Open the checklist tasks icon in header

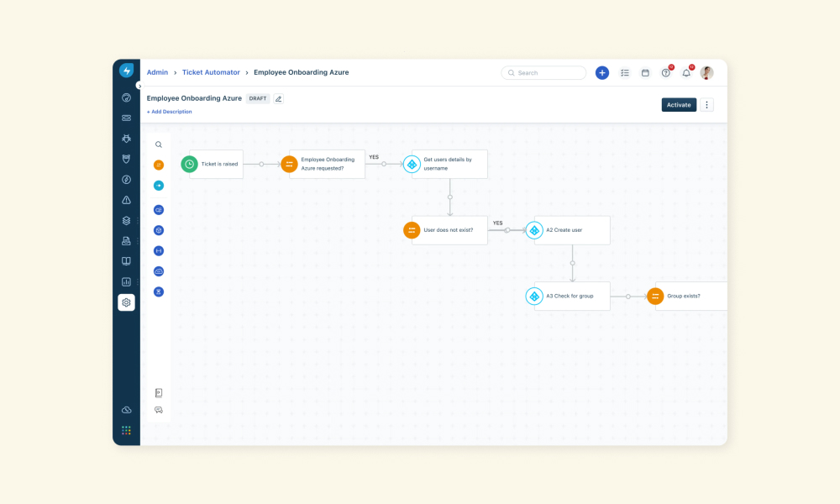(625, 73)
